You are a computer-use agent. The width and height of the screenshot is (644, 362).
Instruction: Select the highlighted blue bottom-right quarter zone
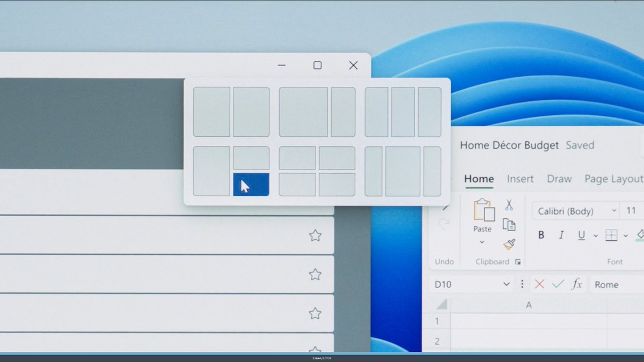pos(251,184)
